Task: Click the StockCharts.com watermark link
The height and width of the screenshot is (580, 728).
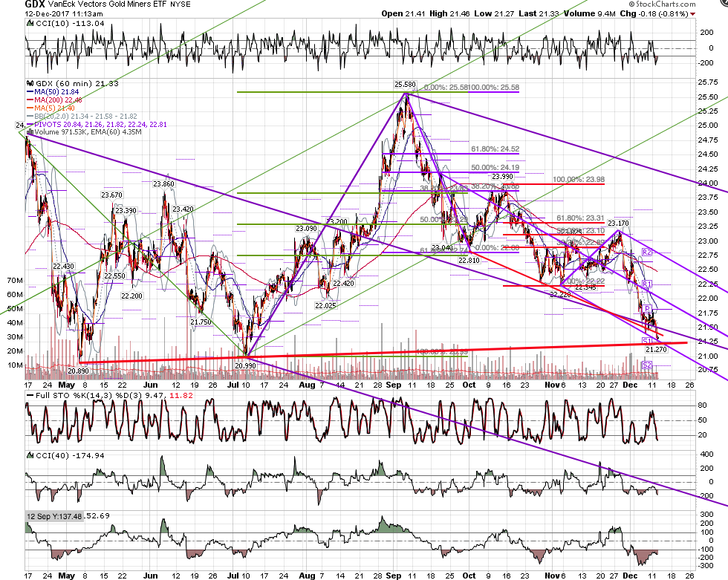Action: [x=662, y=4]
